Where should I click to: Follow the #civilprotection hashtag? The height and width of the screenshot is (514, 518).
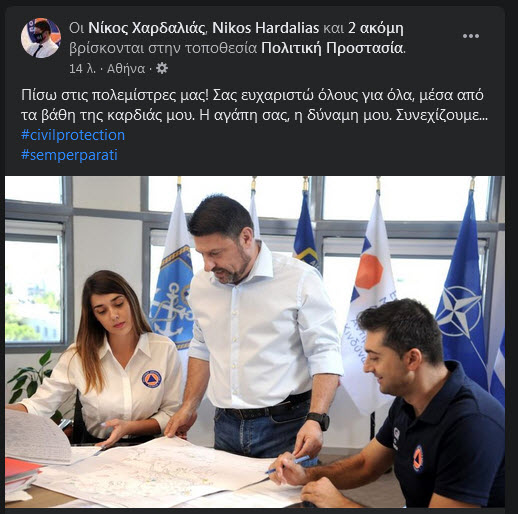[73, 135]
